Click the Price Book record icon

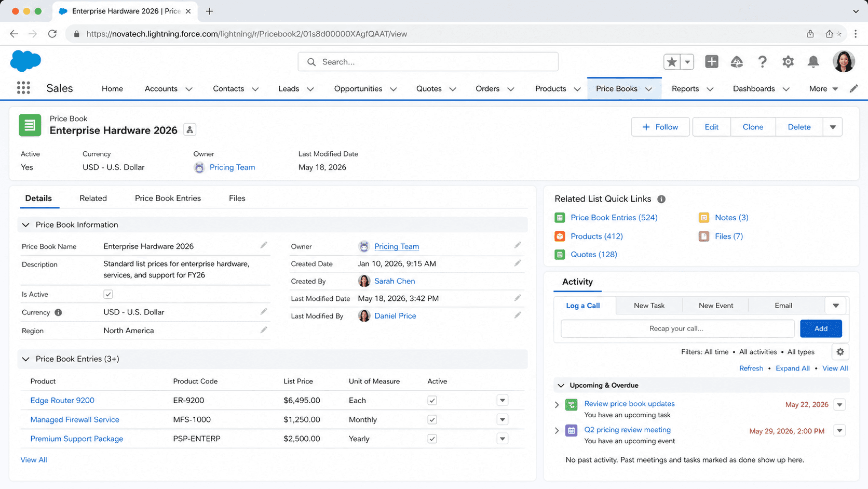(30, 125)
